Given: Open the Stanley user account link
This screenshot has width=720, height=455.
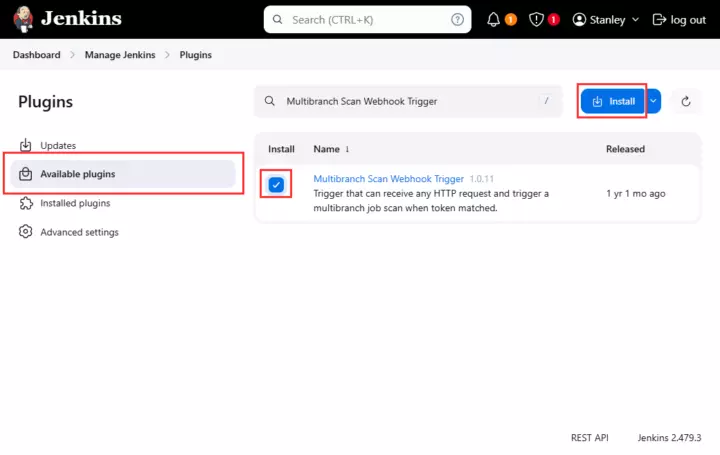Looking at the screenshot, I should (599, 20).
